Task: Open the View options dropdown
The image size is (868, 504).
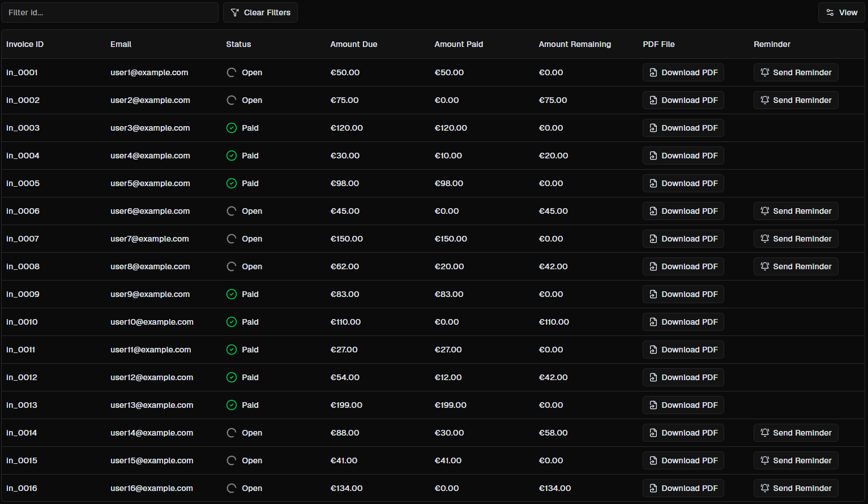Action: click(841, 12)
